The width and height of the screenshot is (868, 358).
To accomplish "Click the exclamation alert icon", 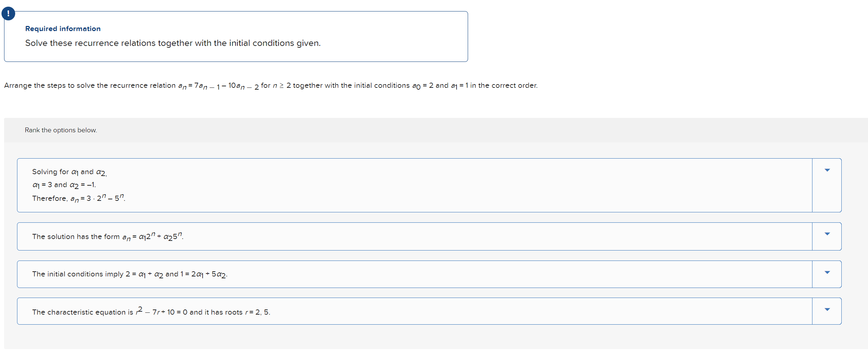I will 8,13.
